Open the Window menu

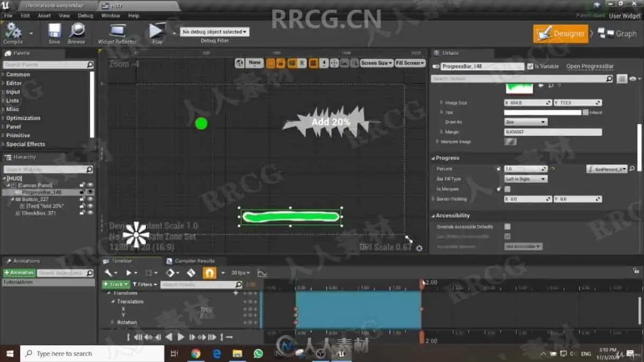click(x=111, y=16)
